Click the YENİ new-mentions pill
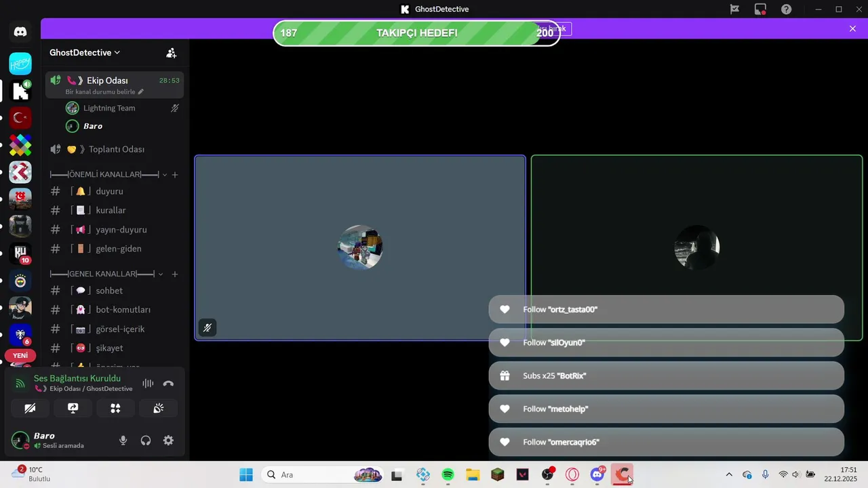 [20, 355]
